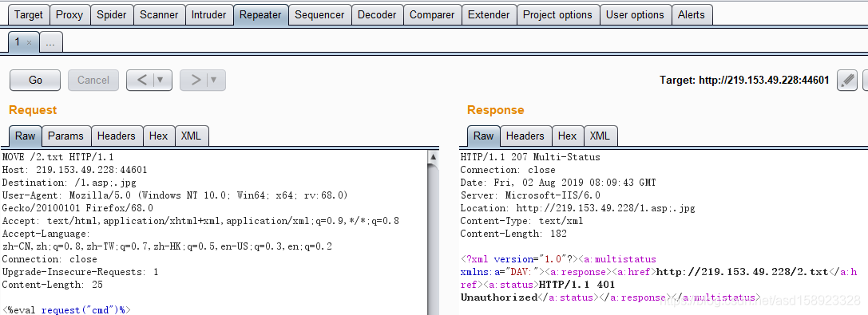Close Repeater sub-tab 1
This screenshot has height=315, width=868.
point(30,42)
